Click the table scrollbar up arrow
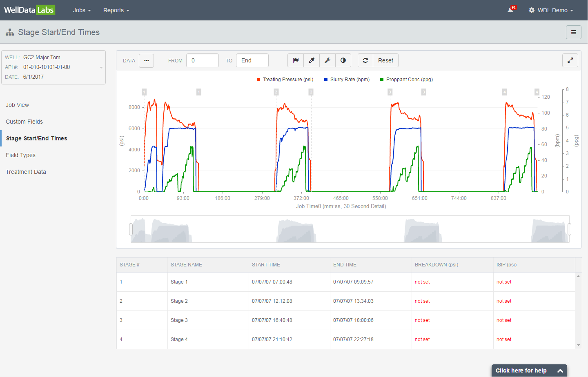 (x=578, y=276)
